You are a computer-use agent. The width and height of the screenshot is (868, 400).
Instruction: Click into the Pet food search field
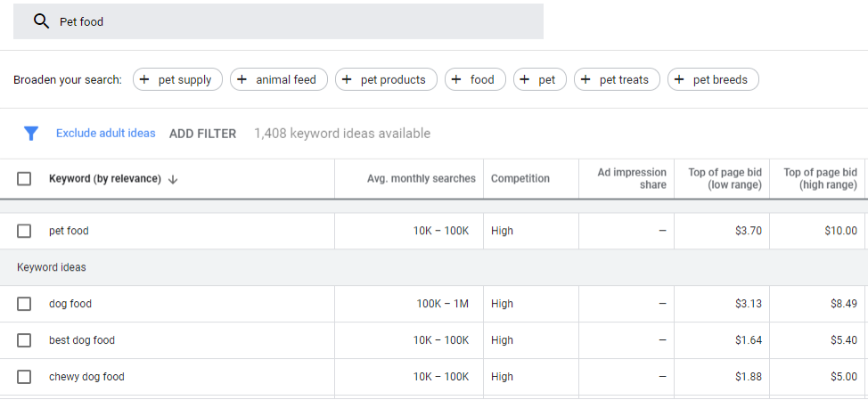(x=294, y=21)
